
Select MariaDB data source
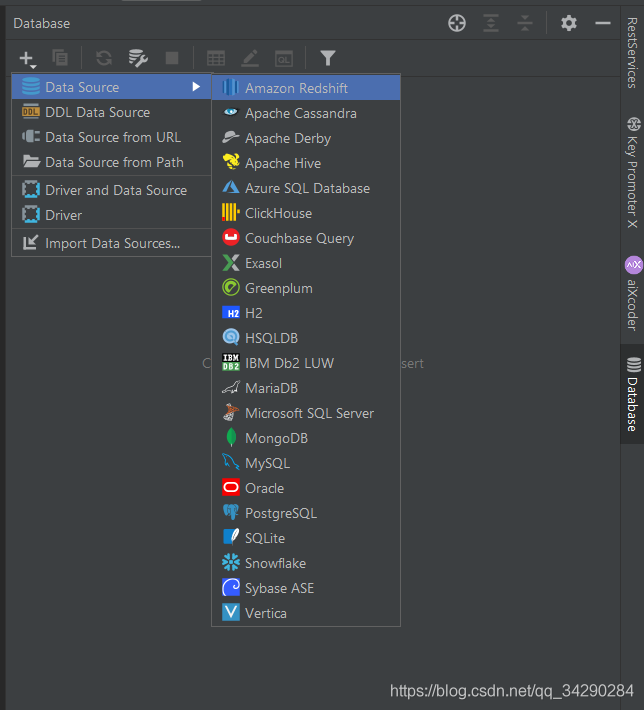click(x=306, y=388)
